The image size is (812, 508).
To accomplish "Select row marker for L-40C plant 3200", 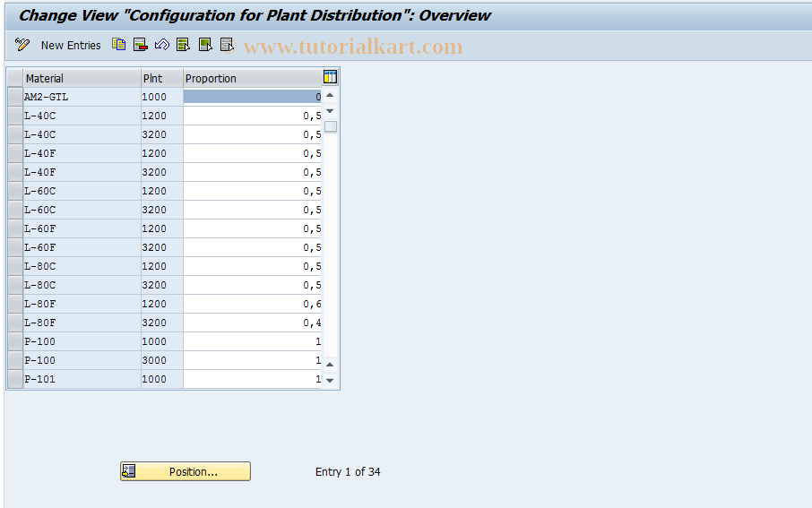I will pos(15,134).
